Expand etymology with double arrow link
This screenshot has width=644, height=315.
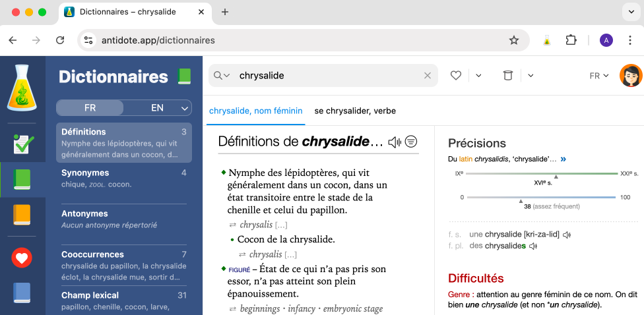[x=563, y=159]
